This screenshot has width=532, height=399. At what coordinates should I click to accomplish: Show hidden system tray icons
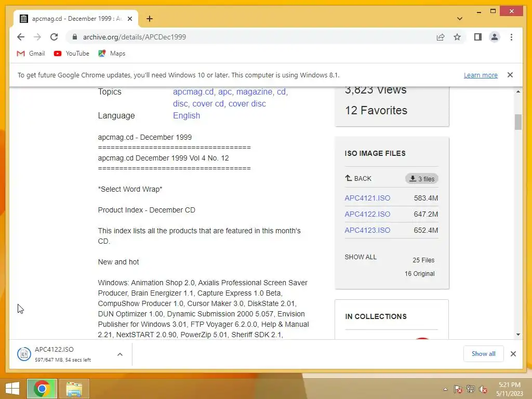(445, 389)
